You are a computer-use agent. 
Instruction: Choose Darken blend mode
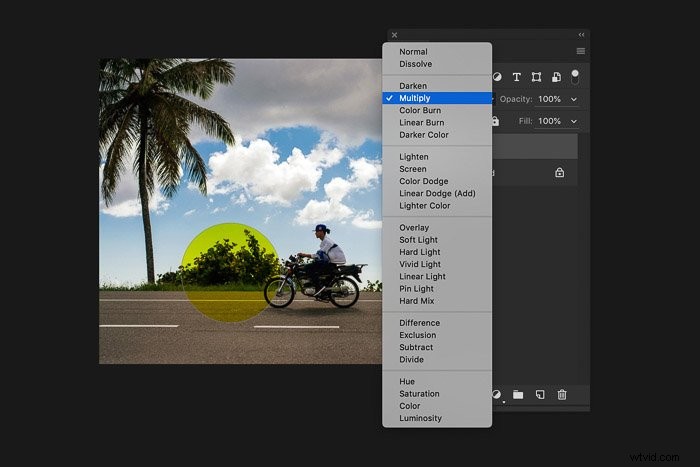[437, 86]
